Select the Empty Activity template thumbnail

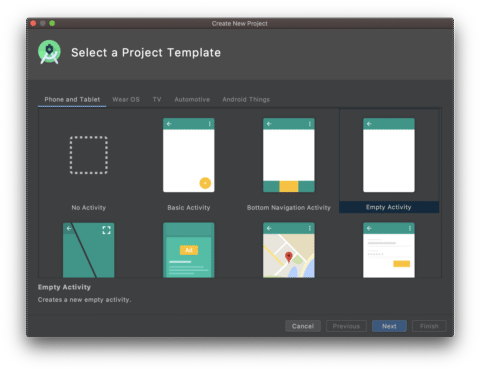pos(389,155)
